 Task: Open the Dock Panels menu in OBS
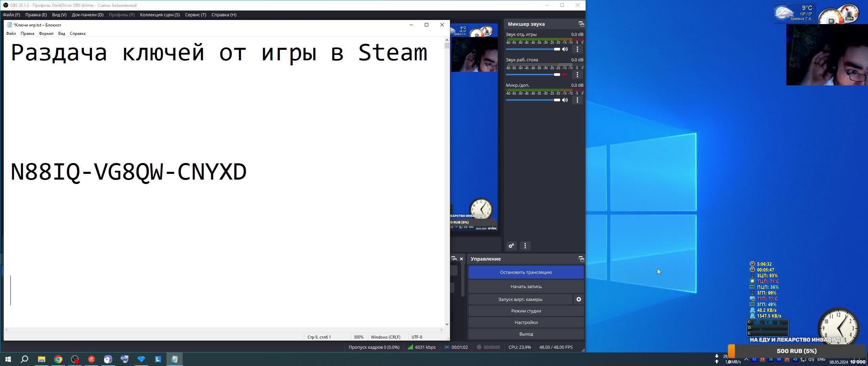pos(87,15)
